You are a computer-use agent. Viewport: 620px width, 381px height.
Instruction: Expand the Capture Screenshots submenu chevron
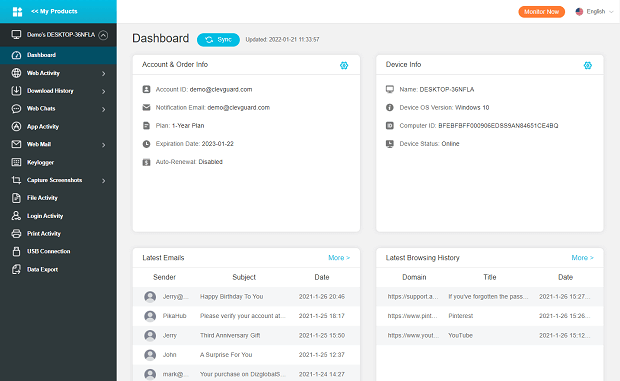104,181
